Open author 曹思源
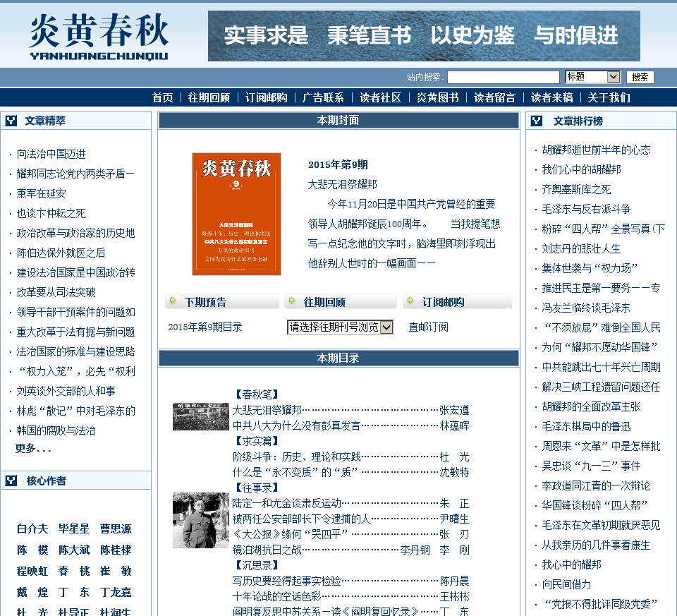 [116, 529]
